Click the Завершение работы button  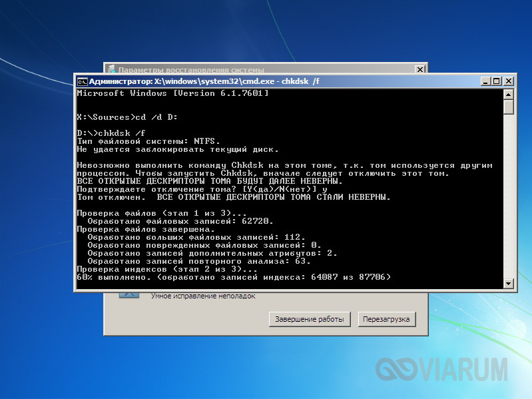pyautogui.click(x=310, y=319)
